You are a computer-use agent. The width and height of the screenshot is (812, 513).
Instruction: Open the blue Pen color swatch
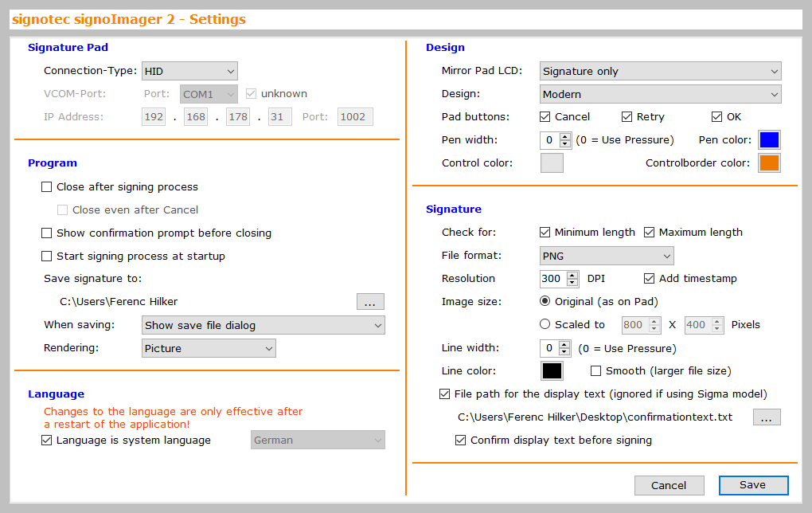[769, 140]
